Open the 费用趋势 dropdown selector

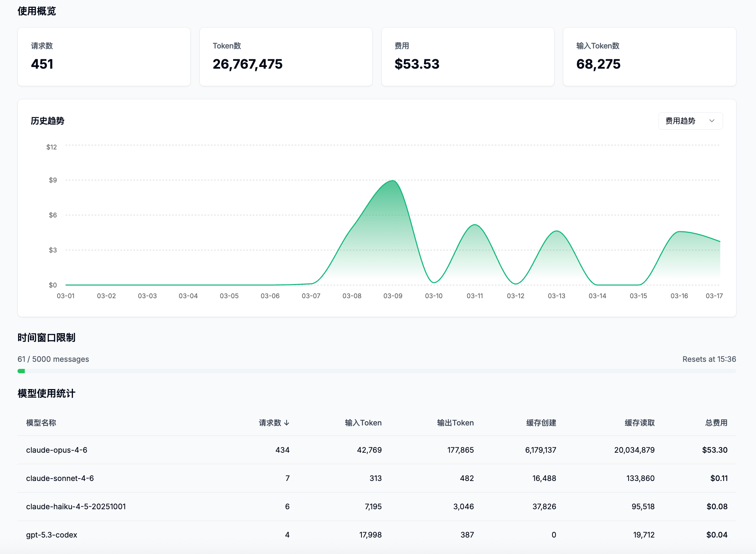(689, 121)
